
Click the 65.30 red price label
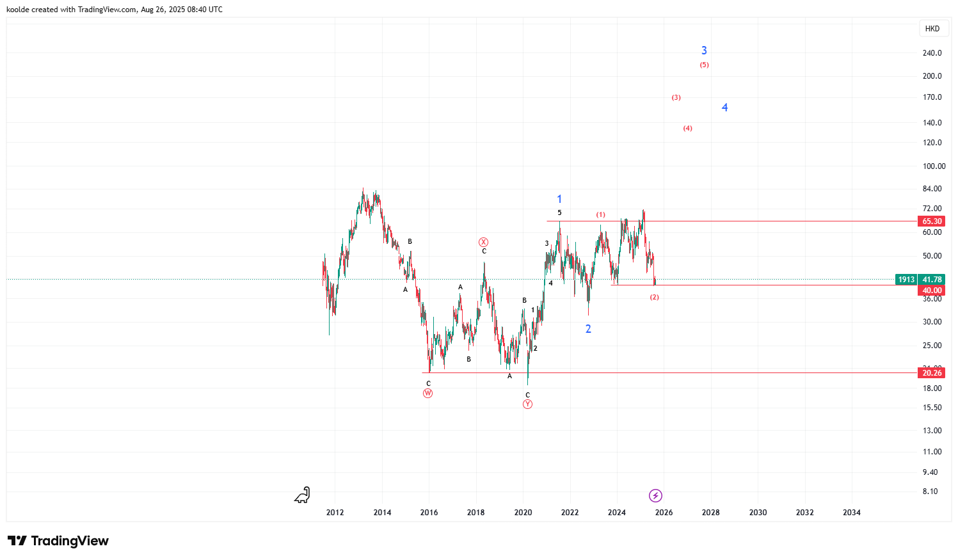(932, 221)
